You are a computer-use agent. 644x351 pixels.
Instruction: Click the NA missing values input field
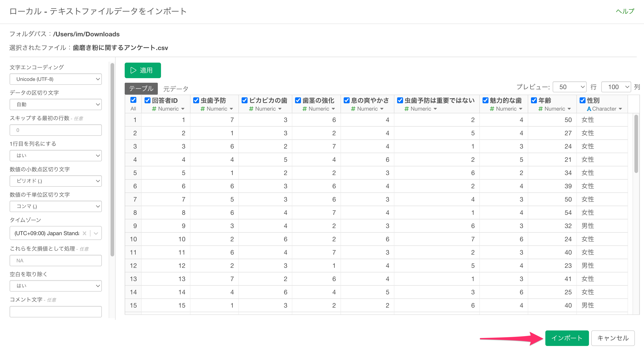pos(55,261)
